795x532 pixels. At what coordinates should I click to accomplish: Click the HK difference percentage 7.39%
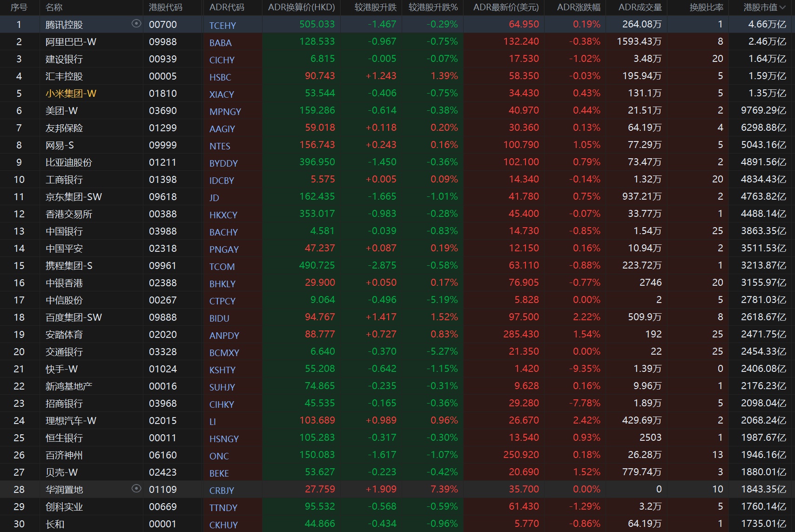click(x=445, y=489)
